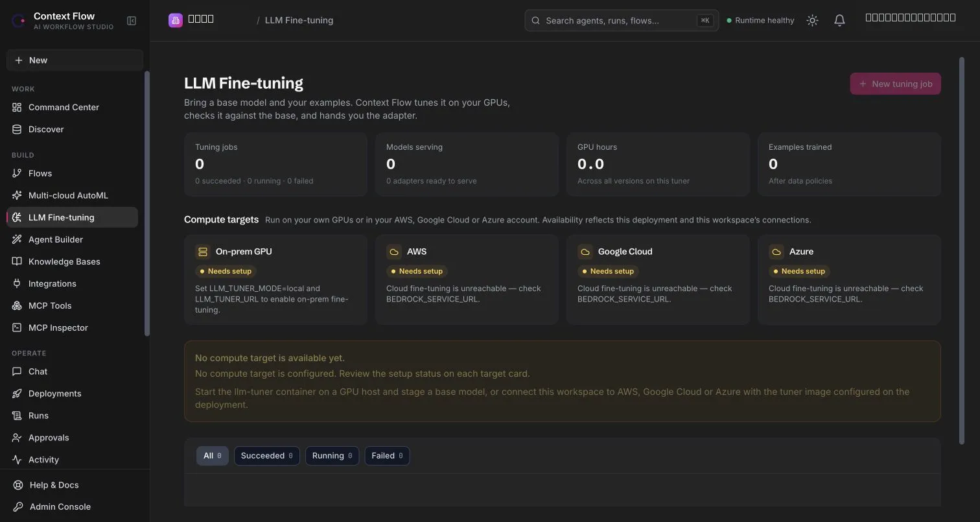This screenshot has height=522, width=980.
Task: Click the Knowledge Bases book icon
Action: [17, 261]
